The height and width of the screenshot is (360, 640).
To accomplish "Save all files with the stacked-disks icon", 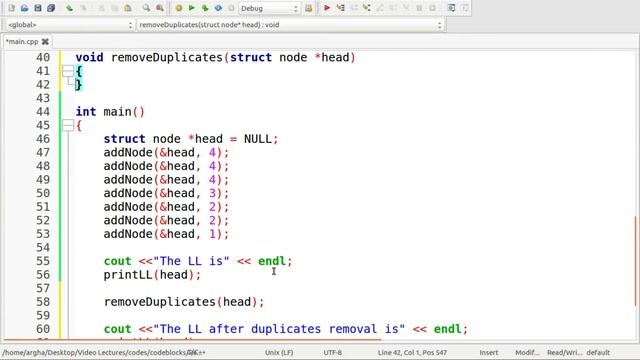I will (51, 8).
